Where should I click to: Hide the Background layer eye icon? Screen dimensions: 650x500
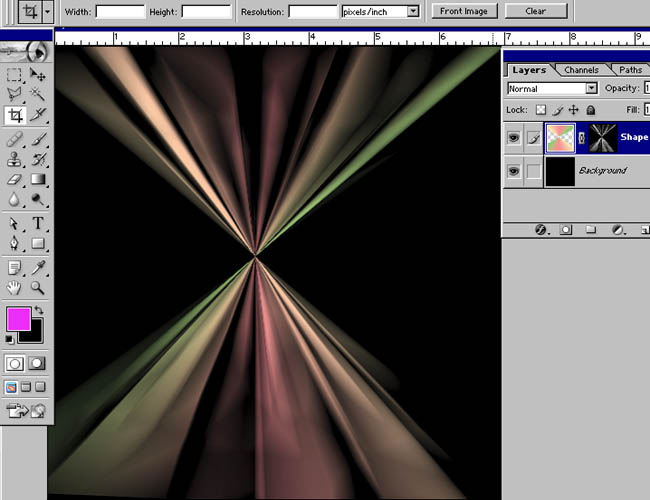[x=514, y=171]
